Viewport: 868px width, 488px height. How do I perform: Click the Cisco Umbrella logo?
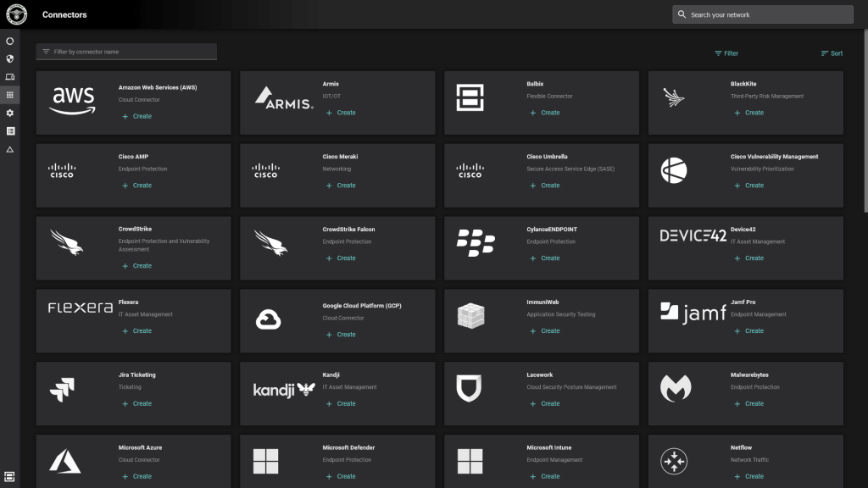pyautogui.click(x=470, y=170)
